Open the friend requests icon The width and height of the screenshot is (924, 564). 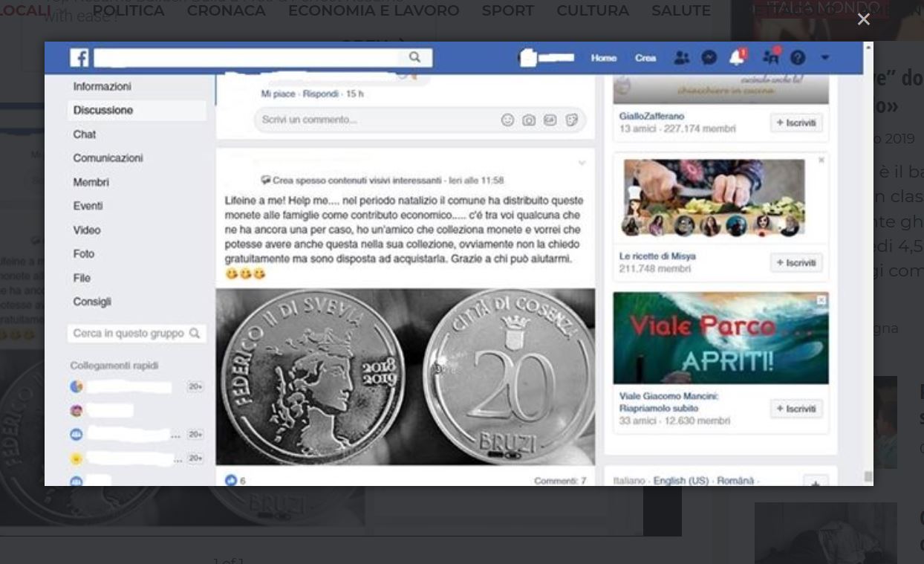click(681, 58)
